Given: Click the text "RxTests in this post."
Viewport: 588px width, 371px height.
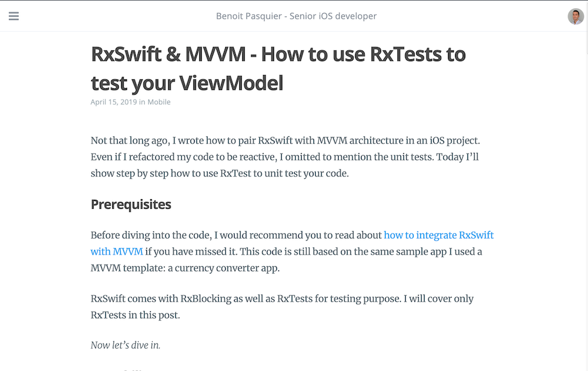Looking at the screenshot, I should pyautogui.click(x=135, y=315).
